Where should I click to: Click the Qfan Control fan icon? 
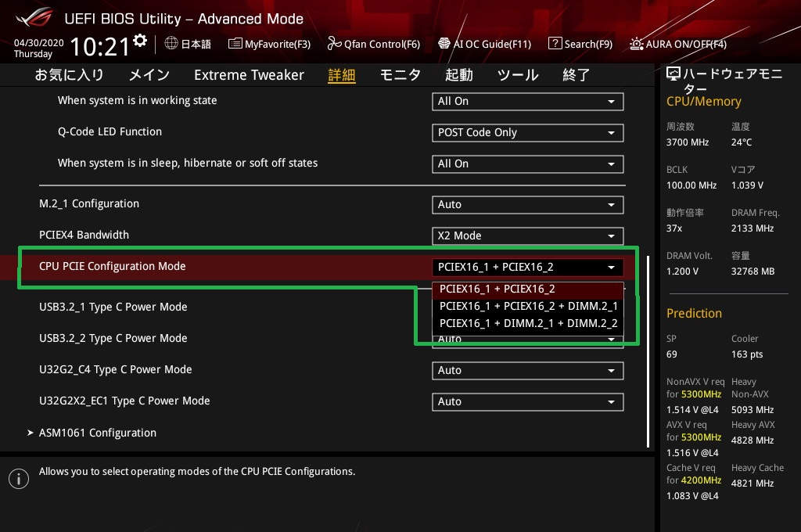point(334,44)
